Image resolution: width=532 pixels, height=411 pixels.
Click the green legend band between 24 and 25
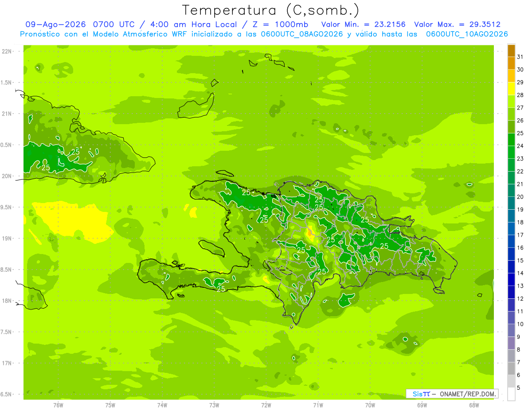pyautogui.click(x=511, y=140)
